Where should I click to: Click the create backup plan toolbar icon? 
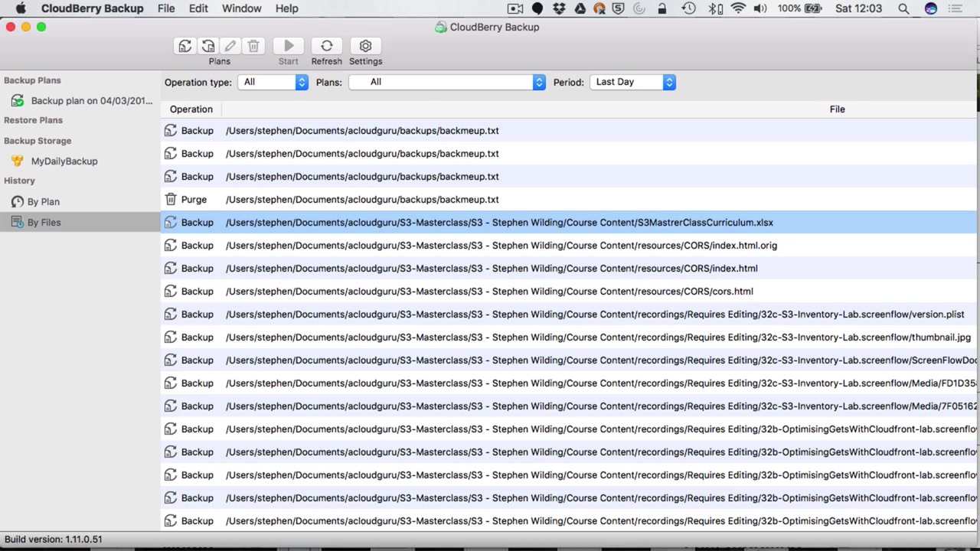pyautogui.click(x=185, y=47)
